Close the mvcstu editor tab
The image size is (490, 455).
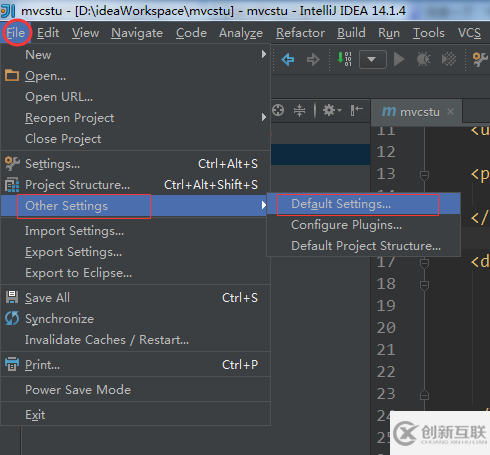click(x=450, y=111)
